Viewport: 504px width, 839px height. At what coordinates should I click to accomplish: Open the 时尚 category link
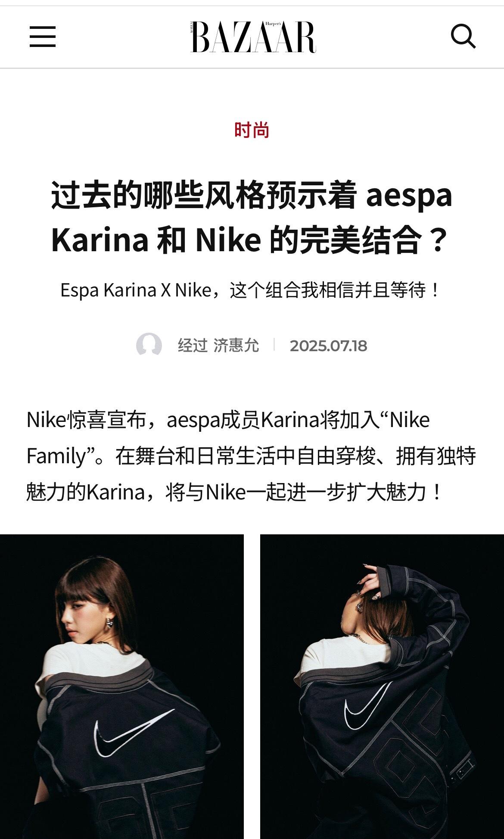click(x=252, y=130)
